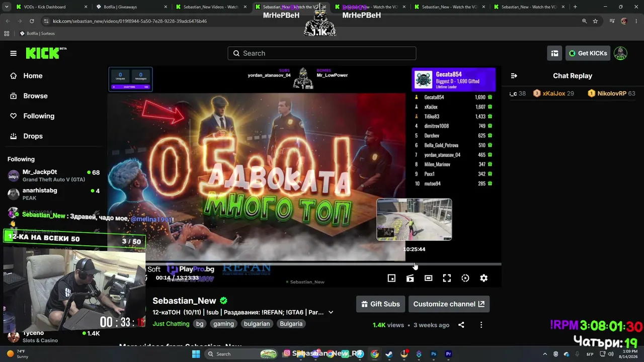
Task: Collapse the Chat Replay panel
Action: (x=514, y=76)
